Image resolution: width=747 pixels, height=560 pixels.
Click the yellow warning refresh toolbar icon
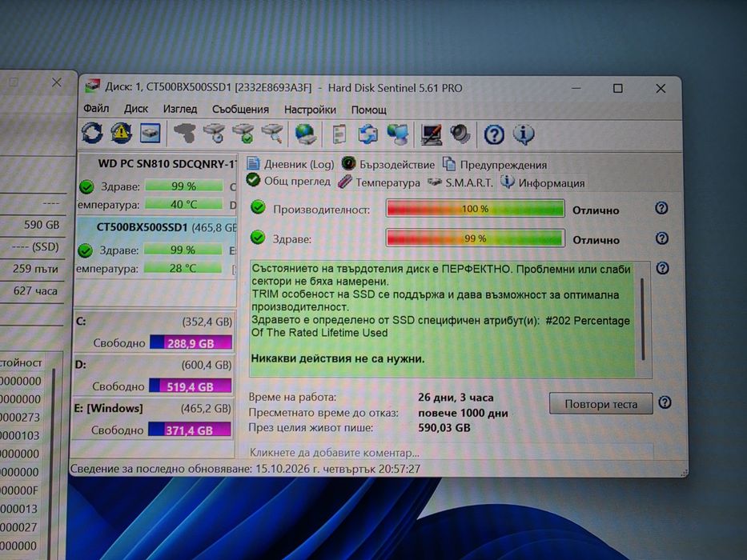[121, 133]
